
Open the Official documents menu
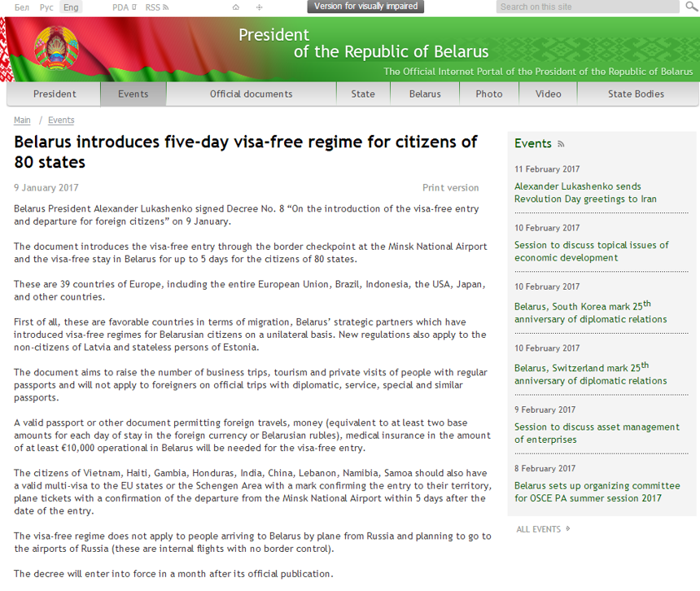(251, 94)
